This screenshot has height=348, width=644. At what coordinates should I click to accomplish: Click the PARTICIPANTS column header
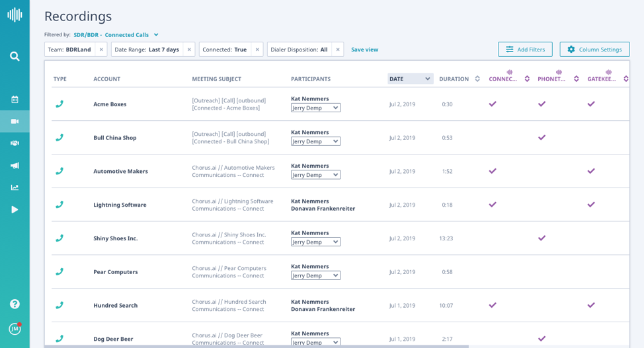coord(311,79)
